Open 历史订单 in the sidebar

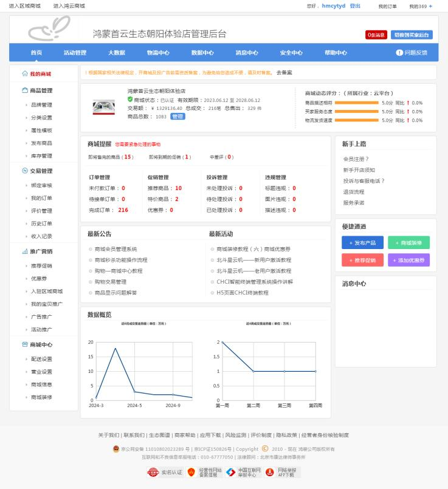tap(41, 224)
